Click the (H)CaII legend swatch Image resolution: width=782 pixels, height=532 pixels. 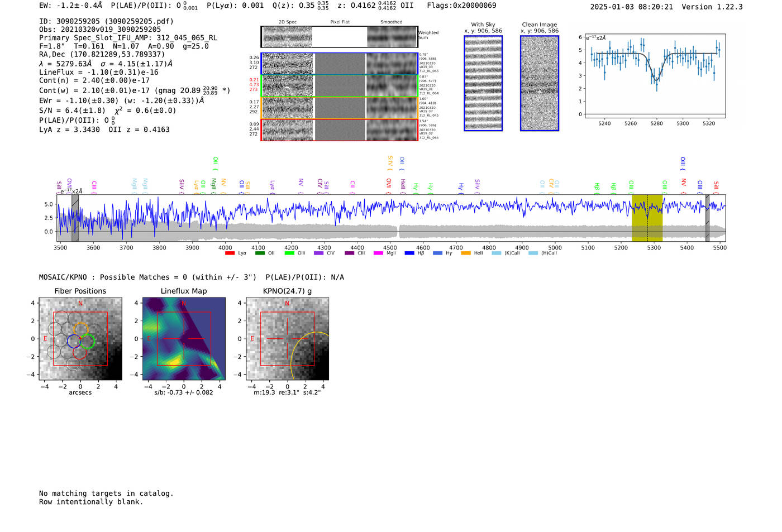coord(533,253)
